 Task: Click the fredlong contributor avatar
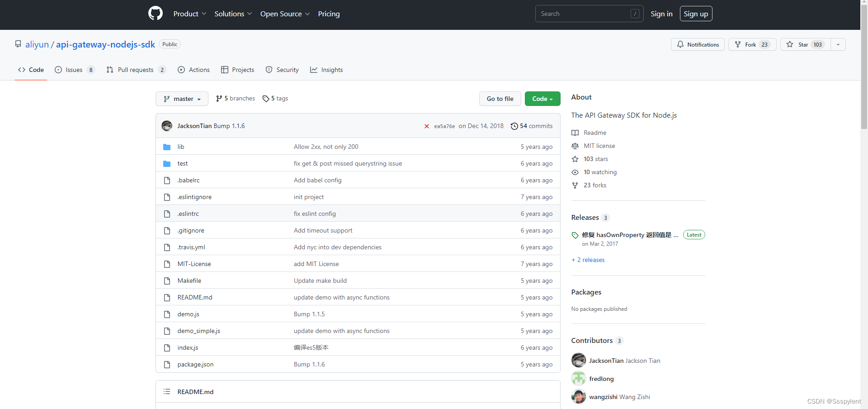579,379
